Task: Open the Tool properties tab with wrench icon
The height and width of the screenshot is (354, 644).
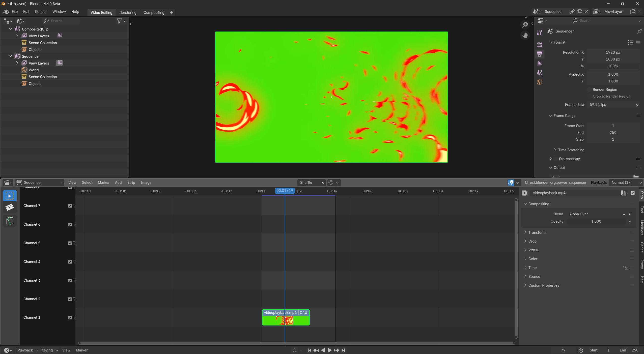Action: click(540, 32)
